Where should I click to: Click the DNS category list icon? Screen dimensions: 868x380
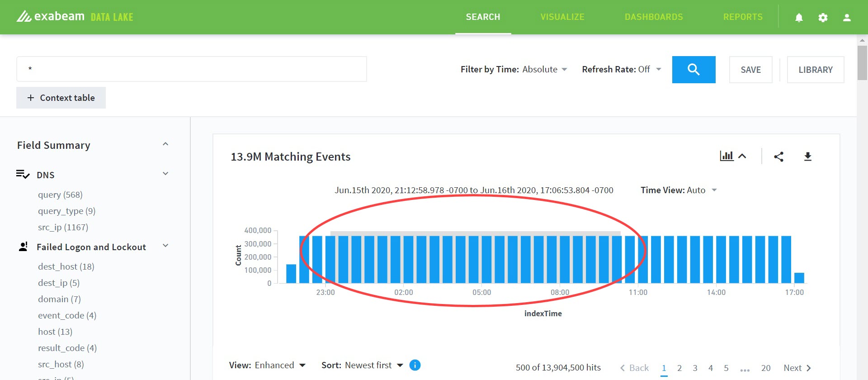point(23,175)
